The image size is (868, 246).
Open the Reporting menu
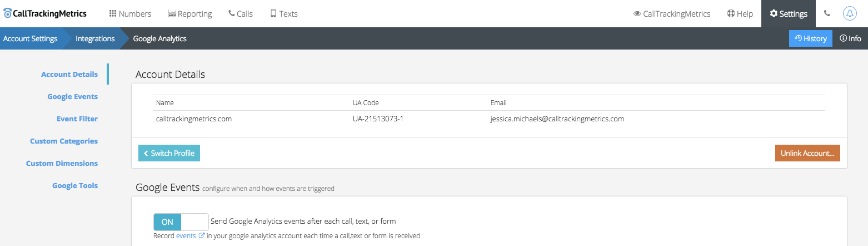point(189,14)
